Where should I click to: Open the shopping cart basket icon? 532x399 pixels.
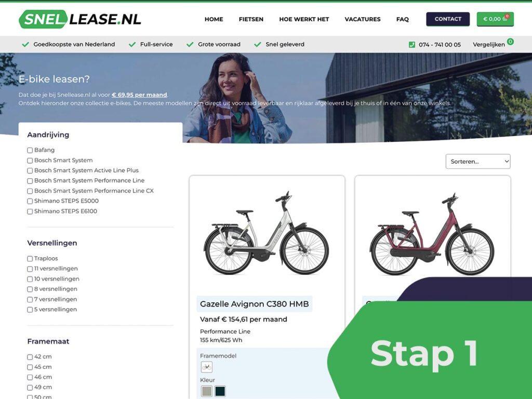click(505, 19)
